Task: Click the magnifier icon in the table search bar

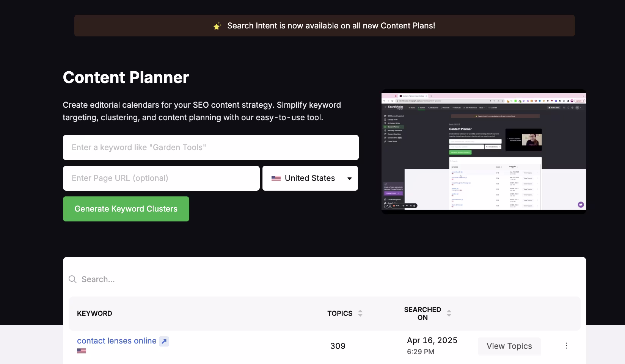Action: (x=72, y=279)
